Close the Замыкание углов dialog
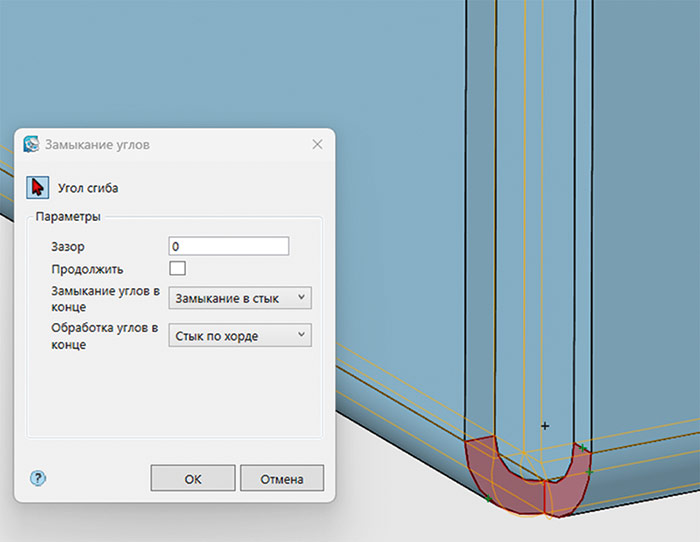Viewport: 700px width, 542px height. [x=318, y=144]
